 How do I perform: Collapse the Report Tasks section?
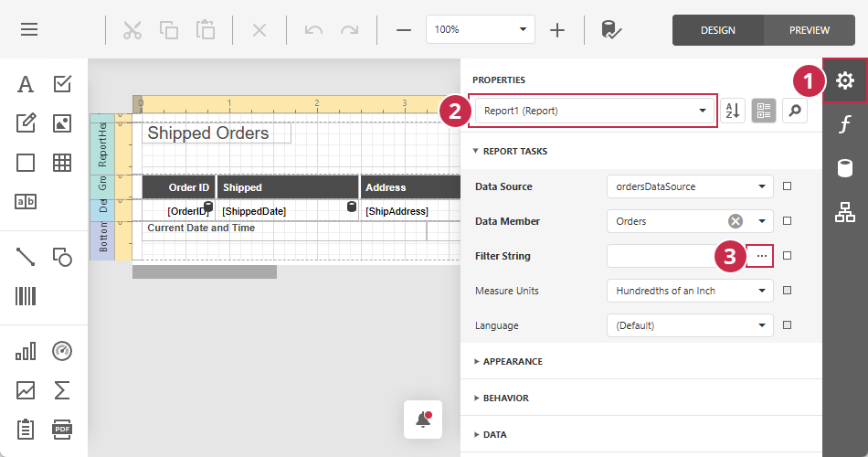(510, 151)
